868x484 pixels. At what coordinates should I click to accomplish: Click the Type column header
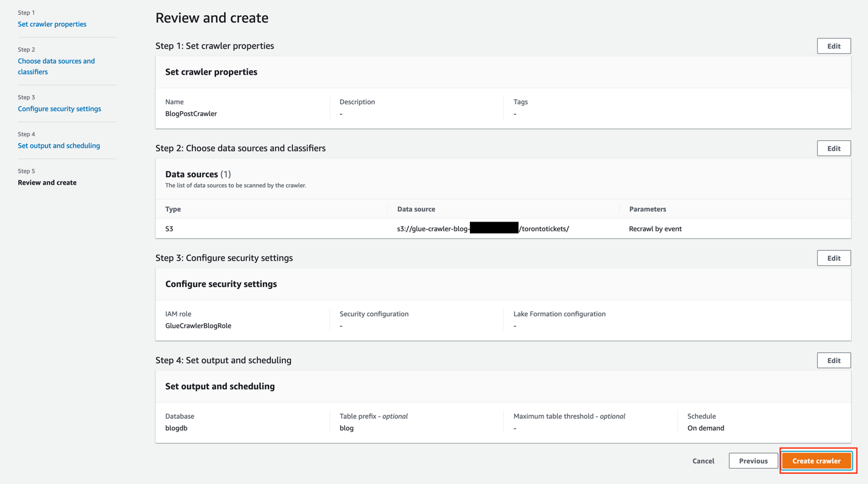tap(173, 210)
